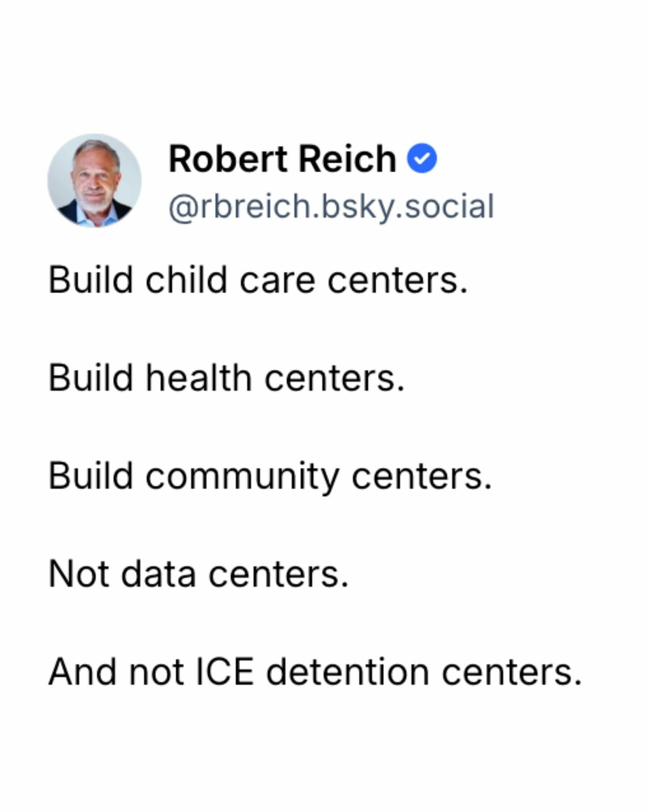Screen dimensions: 650x812
Task: Click the word "data" in the post
Action: point(158,574)
